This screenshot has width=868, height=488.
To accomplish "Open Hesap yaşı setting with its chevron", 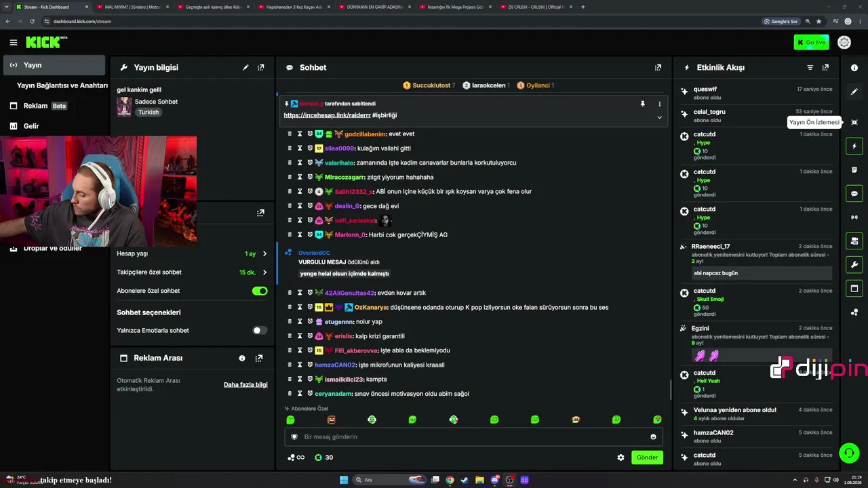I will (264, 253).
